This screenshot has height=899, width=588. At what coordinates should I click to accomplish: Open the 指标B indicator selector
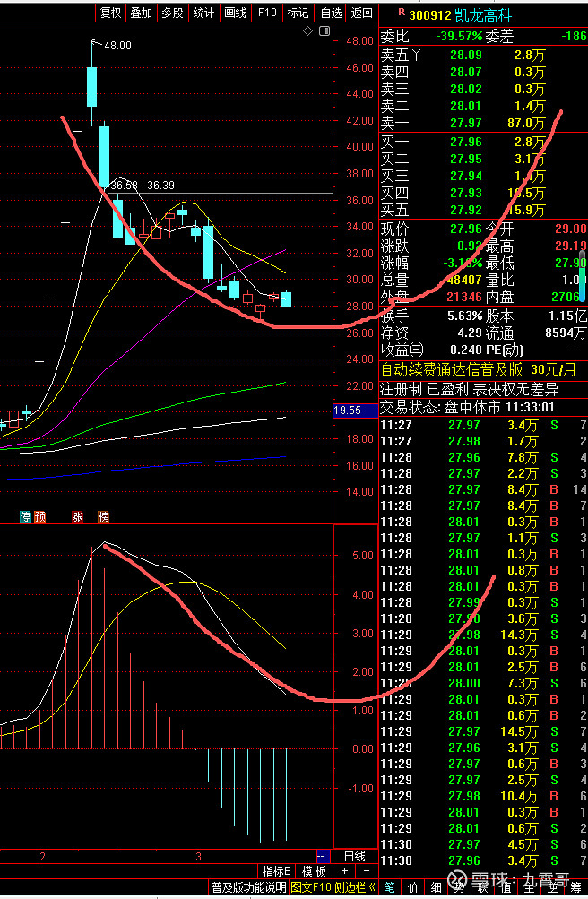pos(277,870)
